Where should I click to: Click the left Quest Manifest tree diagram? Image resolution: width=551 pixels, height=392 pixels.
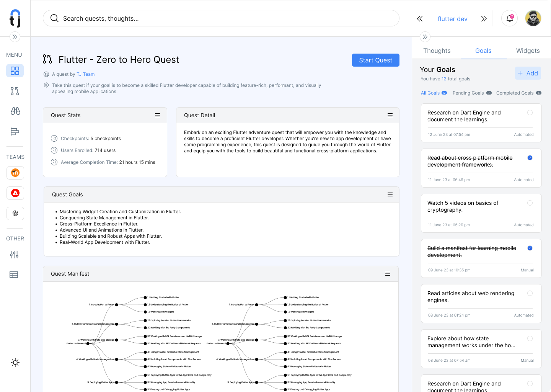(x=139, y=343)
